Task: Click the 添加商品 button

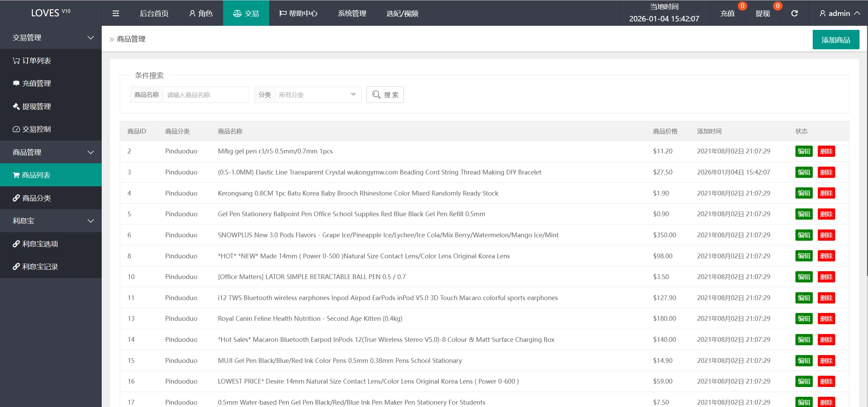Action: [835, 40]
